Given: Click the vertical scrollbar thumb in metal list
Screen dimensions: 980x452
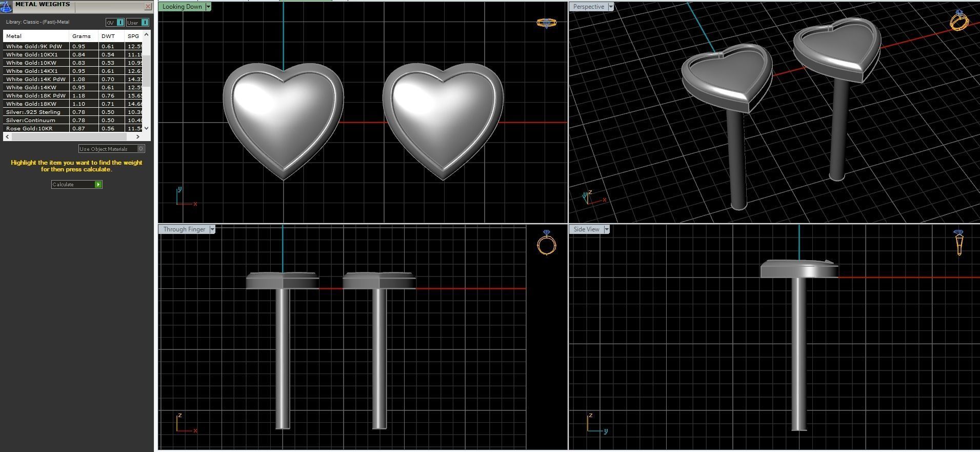Looking at the screenshot, I should pyautogui.click(x=147, y=71).
